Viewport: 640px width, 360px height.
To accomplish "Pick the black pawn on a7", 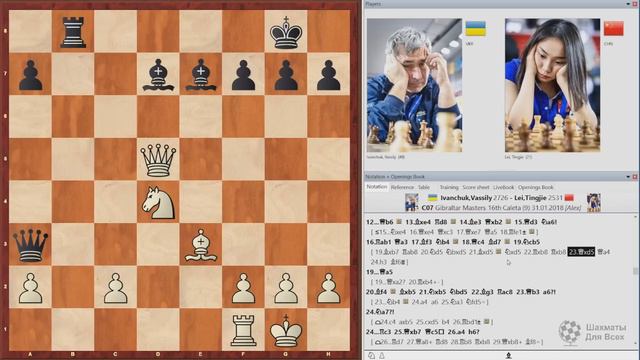I will [x=30, y=75].
